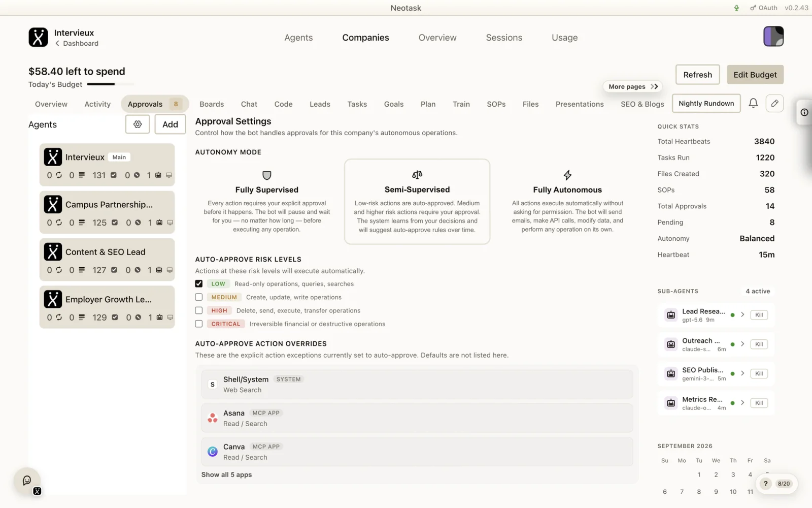
Task: Uncheck the LOW risk level checkbox
Action: [199, 284]
